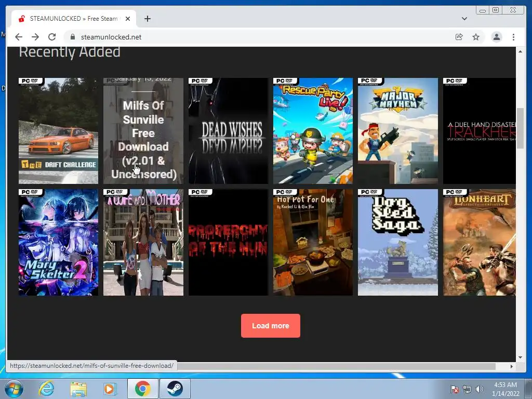Go back to the previous page
Viewport: 532px width, 399px height.
pos(19,37)
